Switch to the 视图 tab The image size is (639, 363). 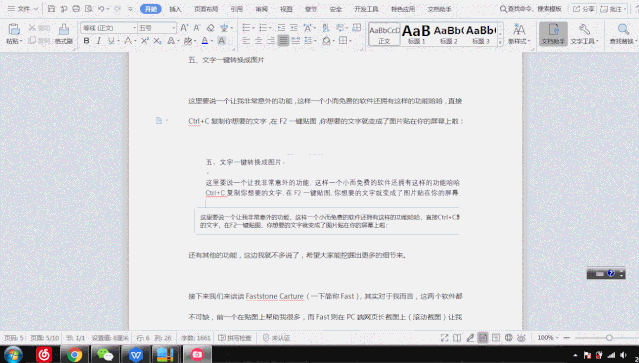coord(286,9)
